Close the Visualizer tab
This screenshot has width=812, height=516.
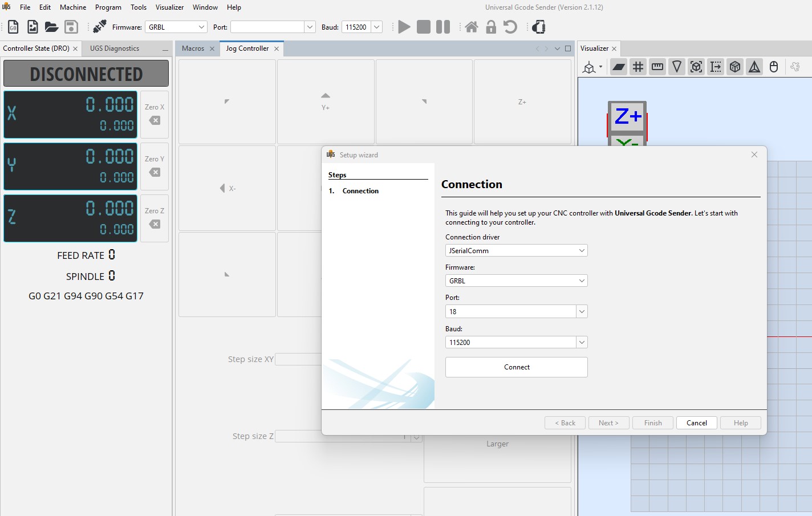[x=614, y=49]
